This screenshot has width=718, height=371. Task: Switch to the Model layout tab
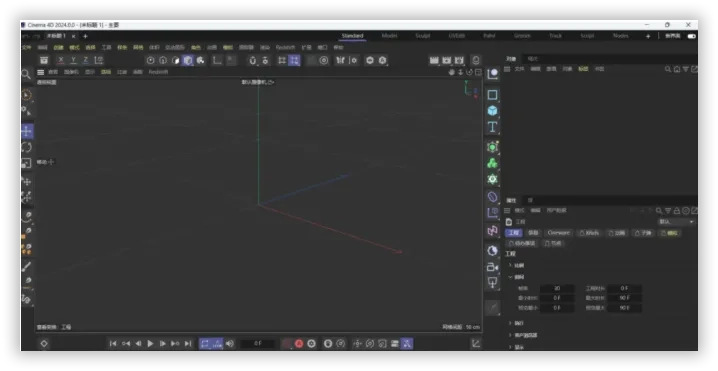[389, 36]
